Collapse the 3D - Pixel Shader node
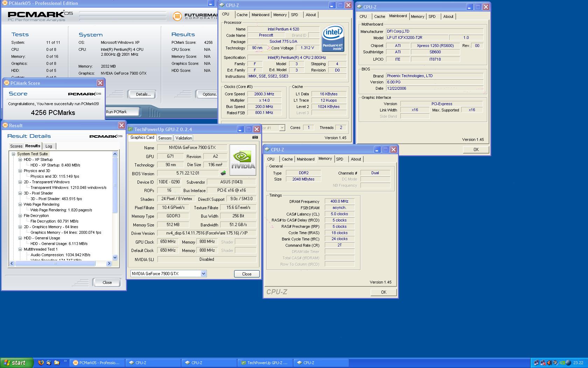 20,193
